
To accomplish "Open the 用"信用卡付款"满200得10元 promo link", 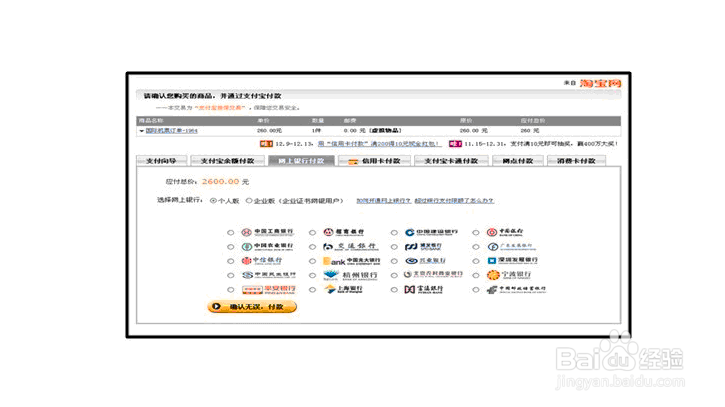I will 379,144.
